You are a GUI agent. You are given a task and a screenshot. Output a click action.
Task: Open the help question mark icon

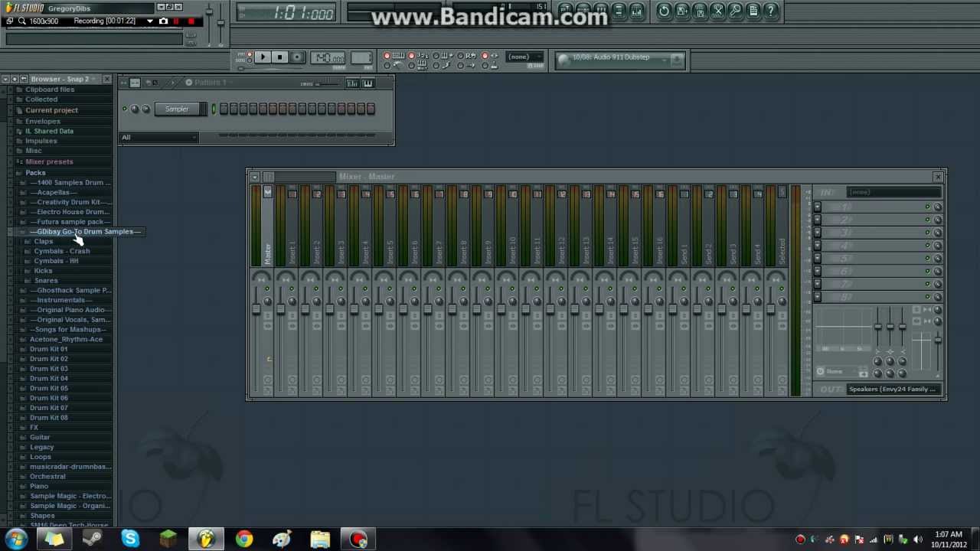tap(771, 11)
